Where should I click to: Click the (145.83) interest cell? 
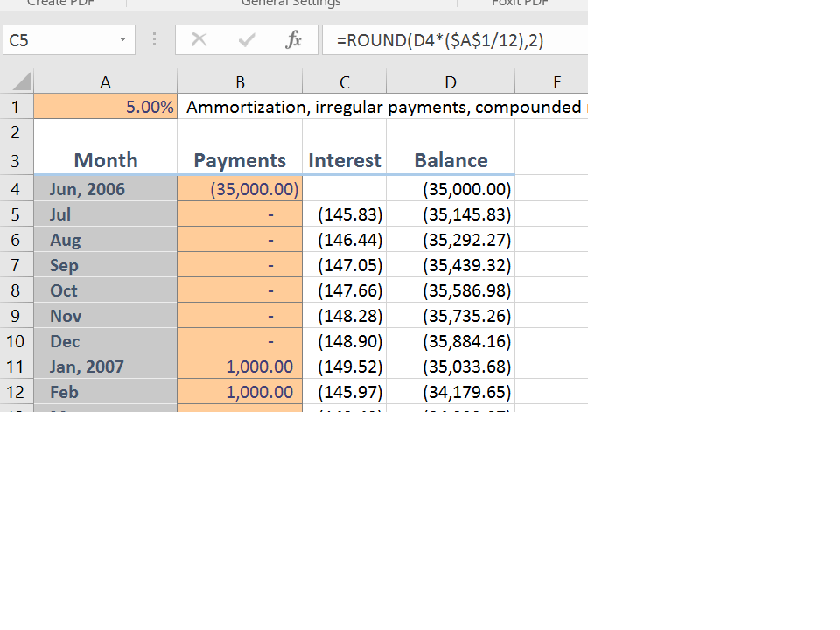pos(345,214)
